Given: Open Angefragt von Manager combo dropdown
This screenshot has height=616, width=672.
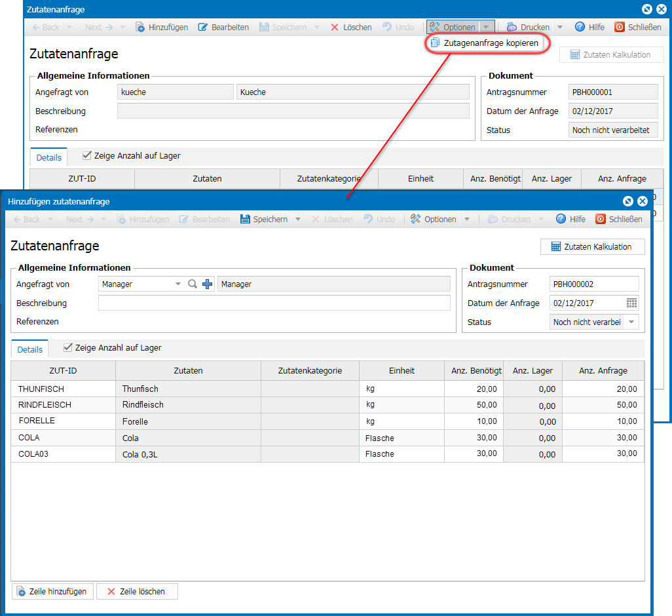Looking at the screenshot, I should (178, 284).
